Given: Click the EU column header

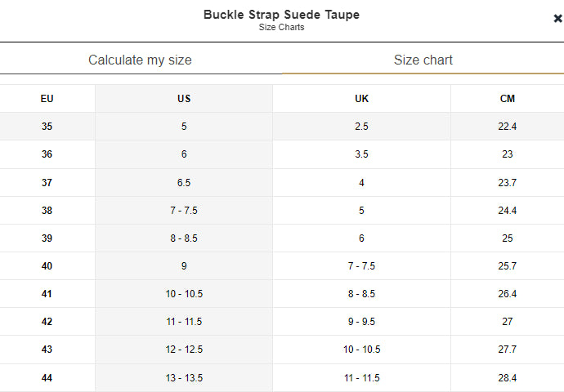Looking at the screenshot, I should (x=47, y=99).
